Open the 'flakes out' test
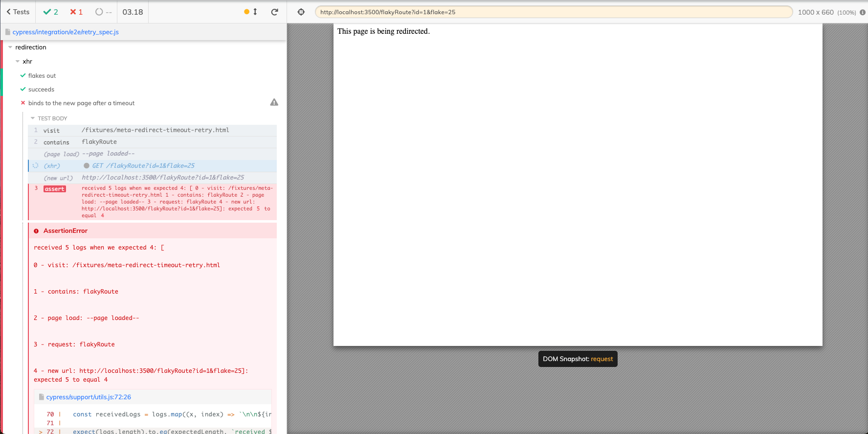The height and width of the screenshot is (434, 868). point(42,75)
